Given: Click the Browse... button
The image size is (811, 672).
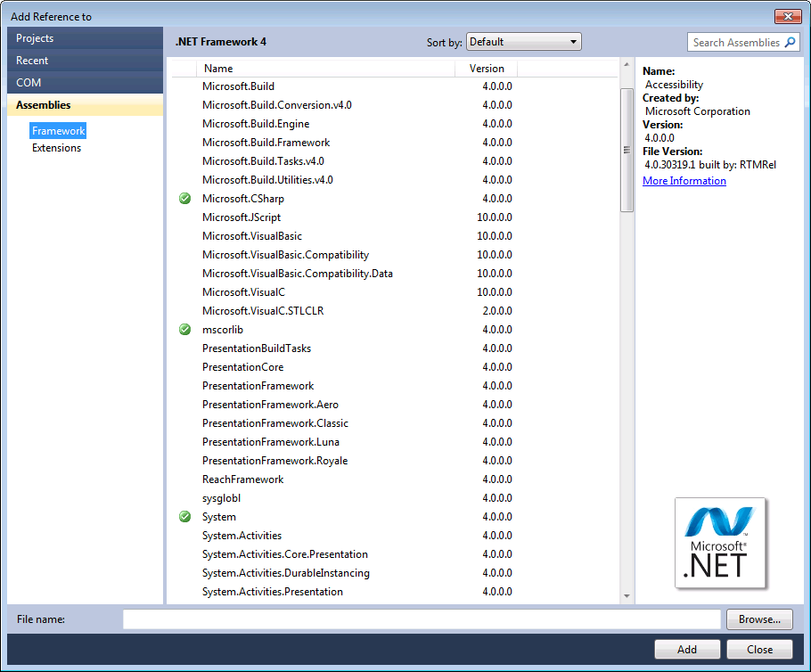Looking at the screenshot, I should [x=759, y=619].
